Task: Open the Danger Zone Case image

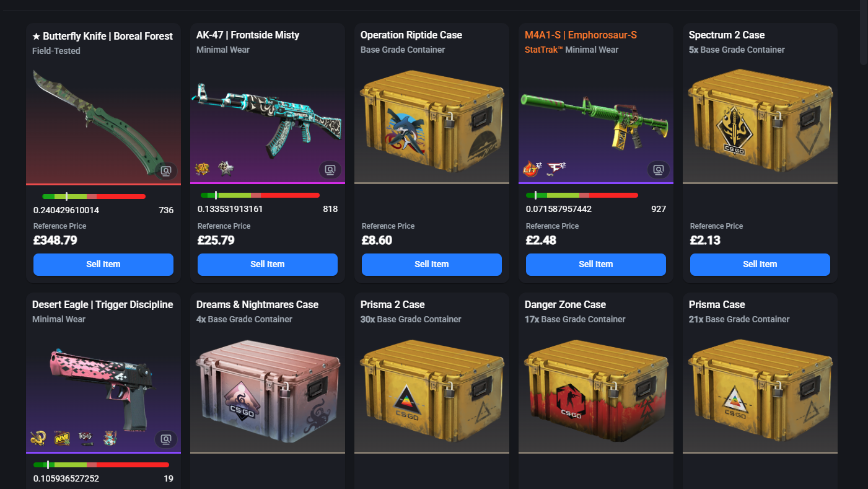Action: coord(596,391)
